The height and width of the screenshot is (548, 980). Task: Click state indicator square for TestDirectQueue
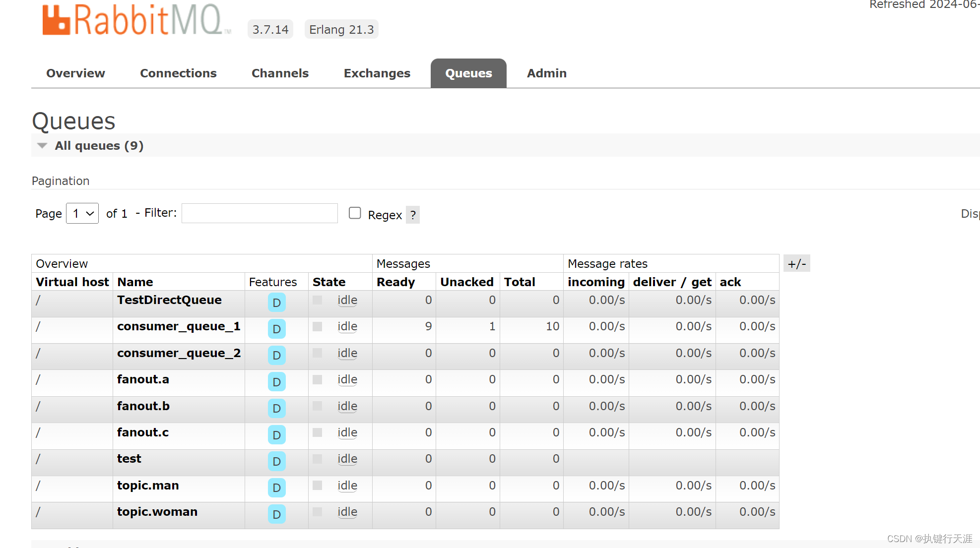pyautogui.click(x=318, y=300)
